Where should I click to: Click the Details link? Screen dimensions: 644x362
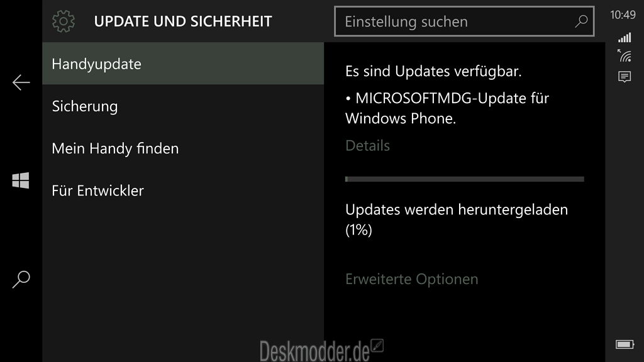367,146
